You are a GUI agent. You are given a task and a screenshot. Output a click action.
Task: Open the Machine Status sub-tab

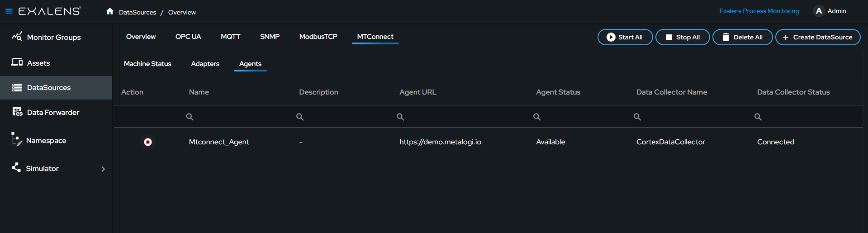click(147, 64)
